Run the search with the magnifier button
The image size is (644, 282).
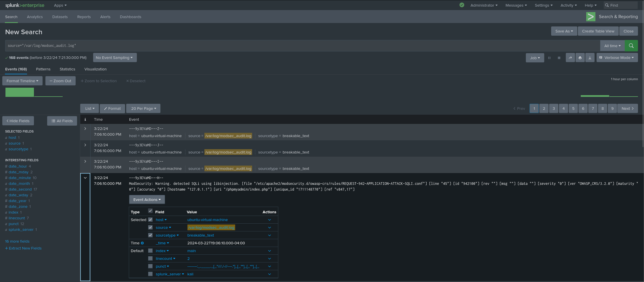tap(631, 46)
